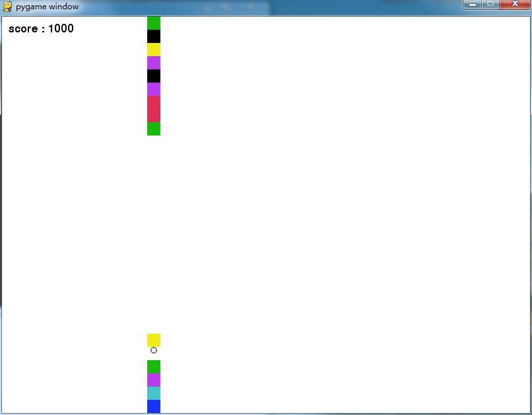
Task: Select the black block between two purple blocks
Action: [154, 76]
